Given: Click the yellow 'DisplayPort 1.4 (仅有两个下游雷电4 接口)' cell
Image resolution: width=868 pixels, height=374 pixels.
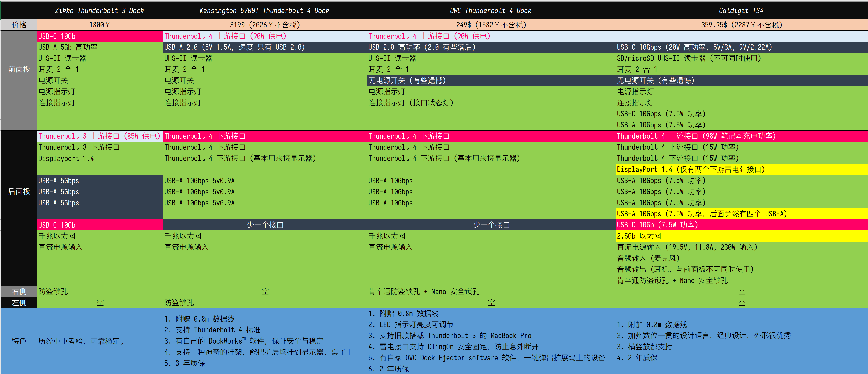Looking at the screenshot, I should point(741,169).
